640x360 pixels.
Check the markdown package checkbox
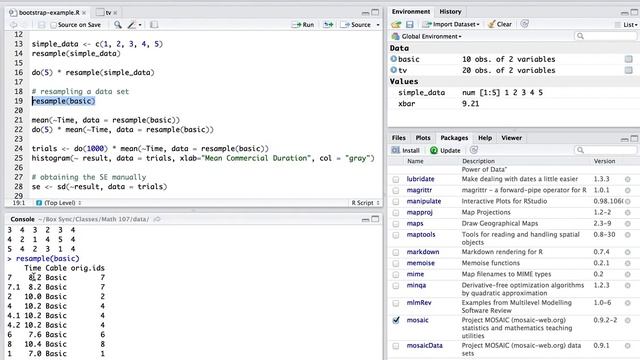[396, 252]
